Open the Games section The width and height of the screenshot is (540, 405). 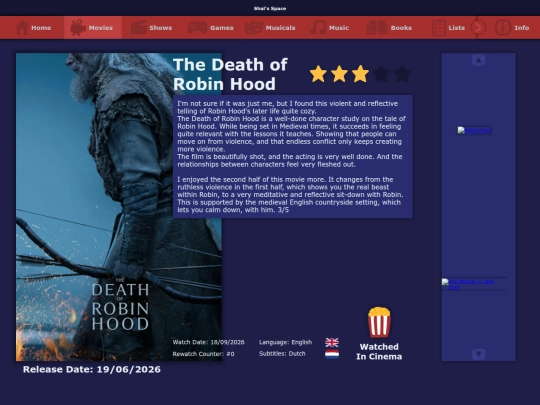tap(210, 28)
